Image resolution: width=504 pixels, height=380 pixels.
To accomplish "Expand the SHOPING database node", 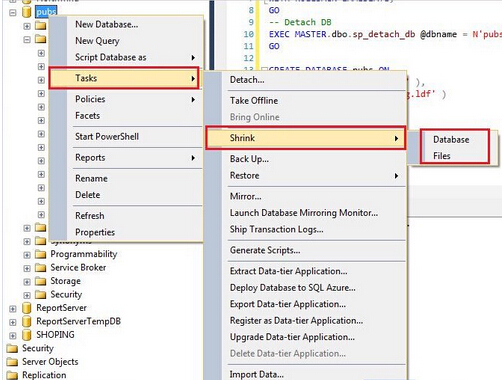I will coord(13,335).
